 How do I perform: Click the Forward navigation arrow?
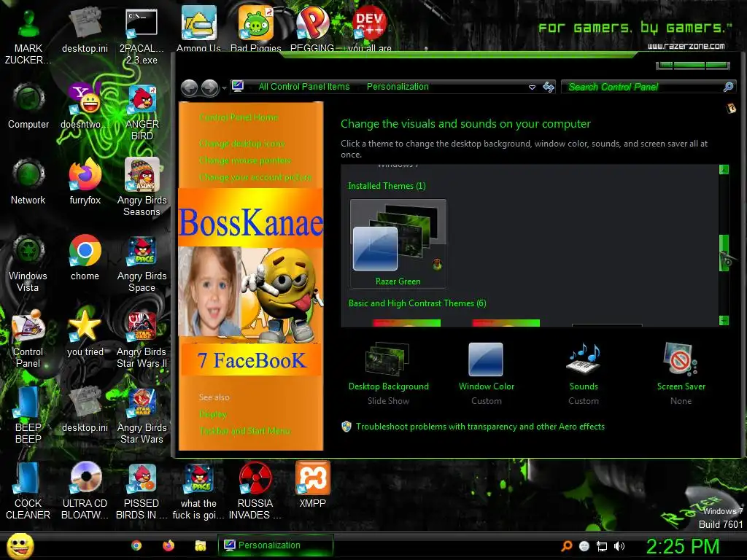pyautogui.click(x=209, y=87)
